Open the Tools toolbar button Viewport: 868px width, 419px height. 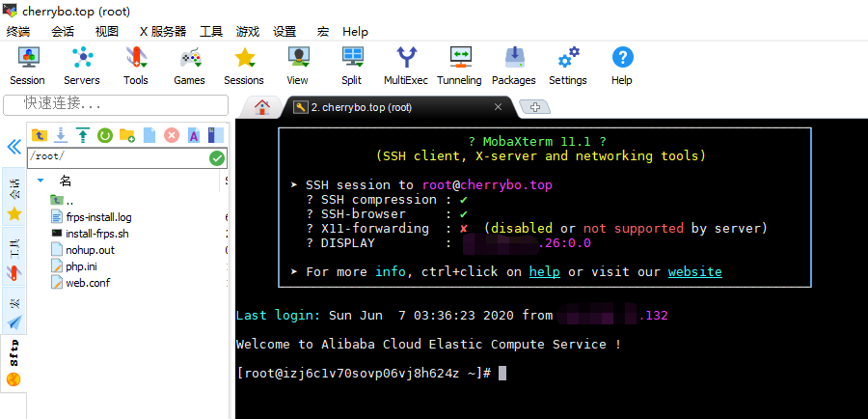(x=136, y=66)
